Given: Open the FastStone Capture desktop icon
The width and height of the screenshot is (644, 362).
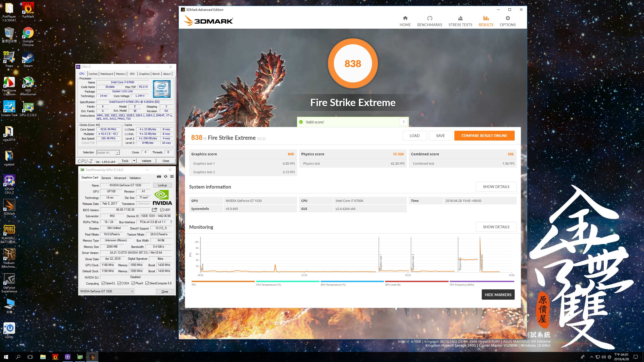Looking at the screenshot, I should pos(9,86).
